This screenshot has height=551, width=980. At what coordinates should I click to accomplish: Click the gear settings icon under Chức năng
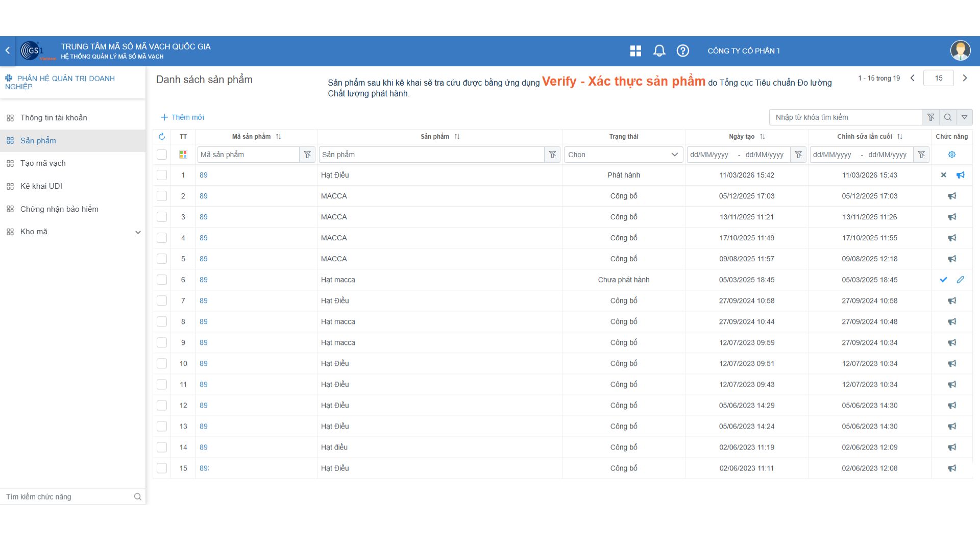pos(951,155)
